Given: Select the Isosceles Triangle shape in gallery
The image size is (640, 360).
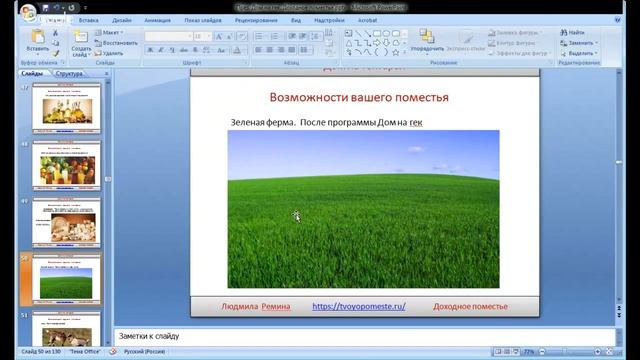Looking at the screenshot, I should [x=349, y=43].
